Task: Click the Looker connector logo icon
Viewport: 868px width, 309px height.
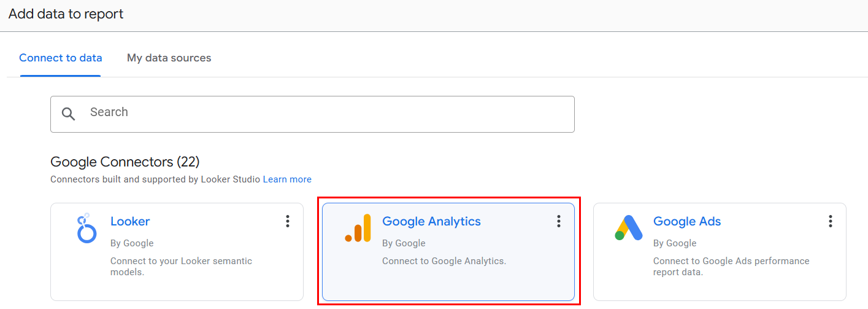Action: pyautogui.click(x=86, y=228)
